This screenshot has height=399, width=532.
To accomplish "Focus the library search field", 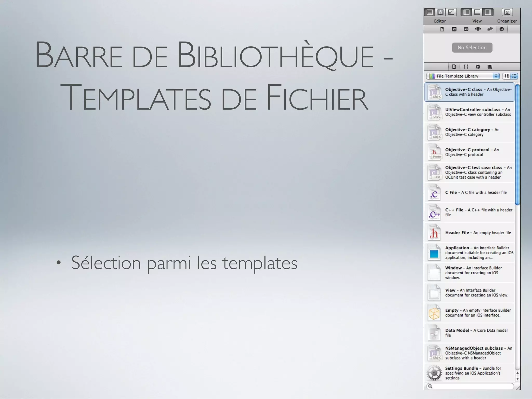I will pos(470,386).
